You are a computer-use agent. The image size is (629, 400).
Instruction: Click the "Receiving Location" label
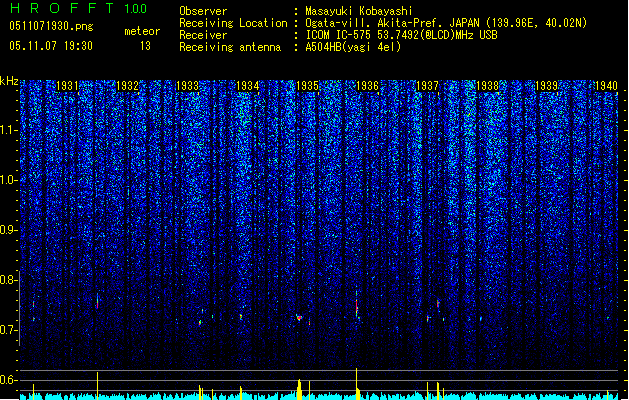click(x=233, y=23)
